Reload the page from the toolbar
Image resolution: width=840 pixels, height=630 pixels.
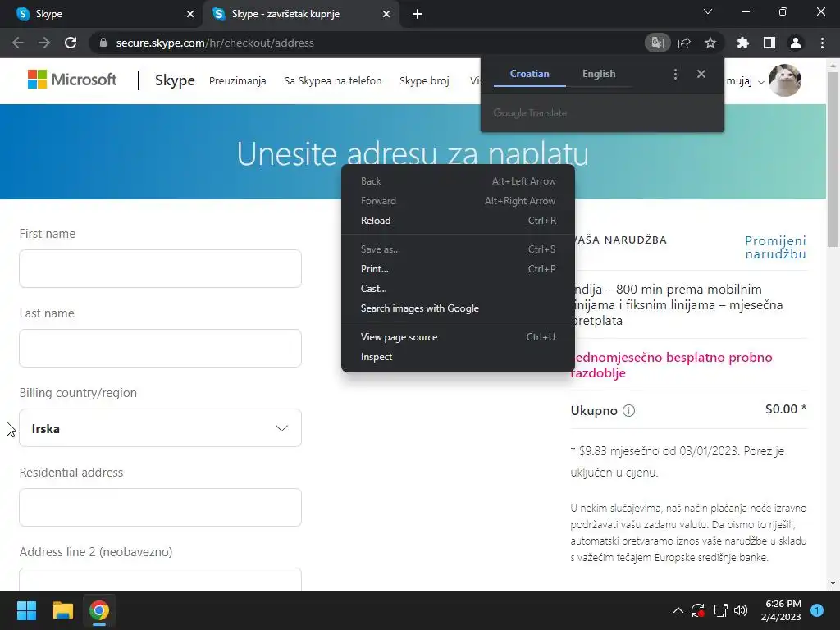point(71,43)
